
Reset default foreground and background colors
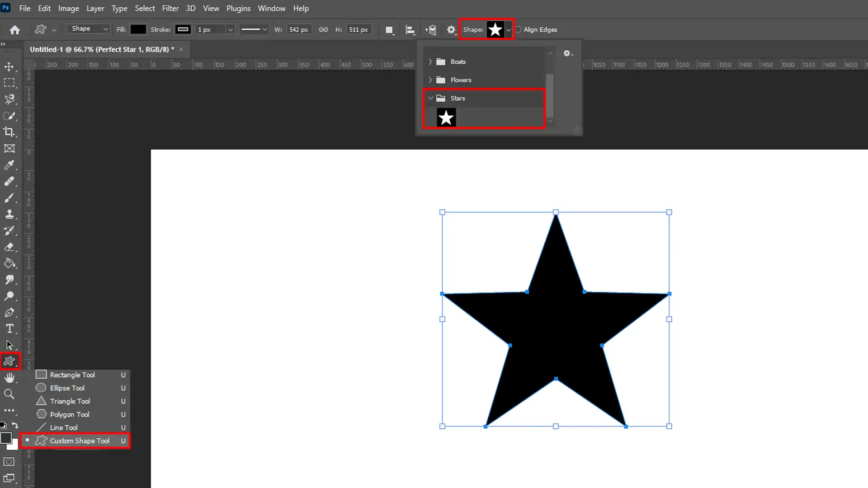click(x=3, y=425)
